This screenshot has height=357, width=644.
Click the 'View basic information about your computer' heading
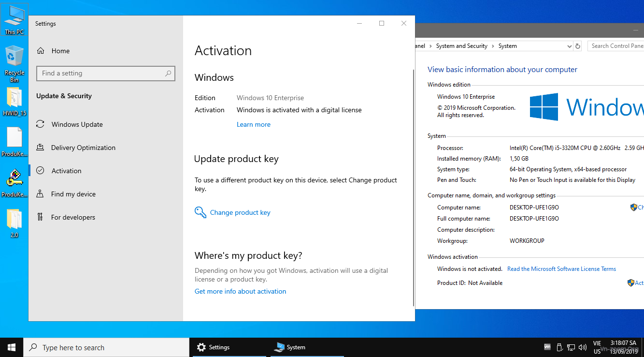coord(502,70)
